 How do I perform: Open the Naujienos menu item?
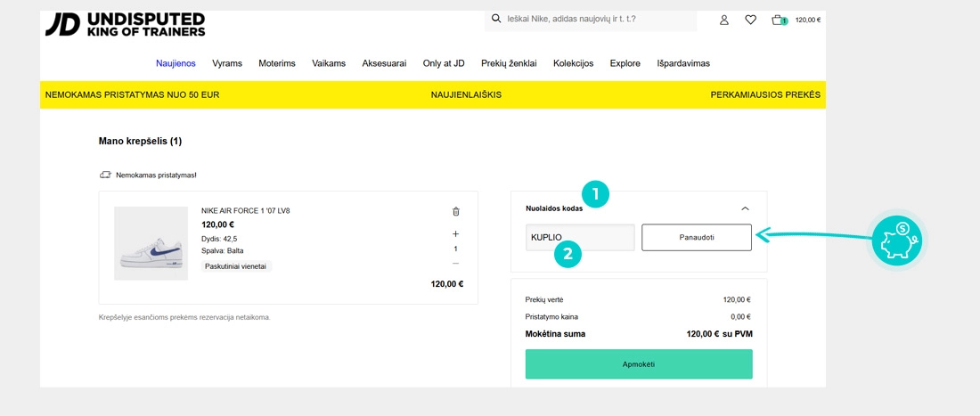(176, 63)
